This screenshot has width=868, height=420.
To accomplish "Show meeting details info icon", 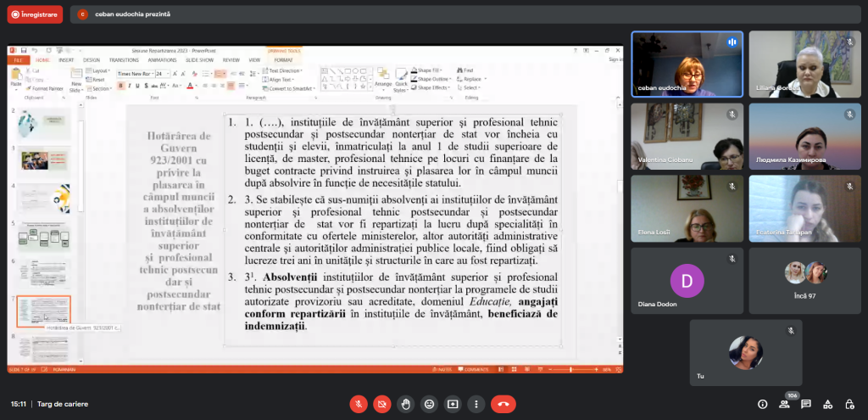I will pyautogui.click(x=762, y=404).
